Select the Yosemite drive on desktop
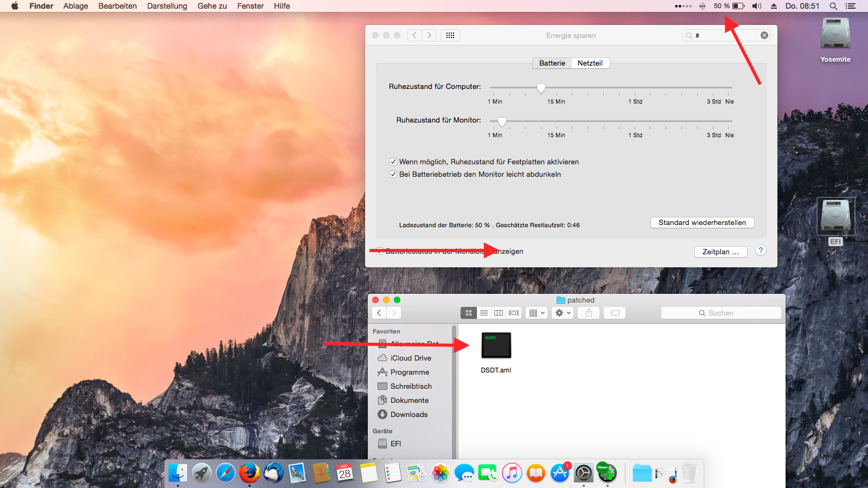868x488 pixels. (835, 41)
